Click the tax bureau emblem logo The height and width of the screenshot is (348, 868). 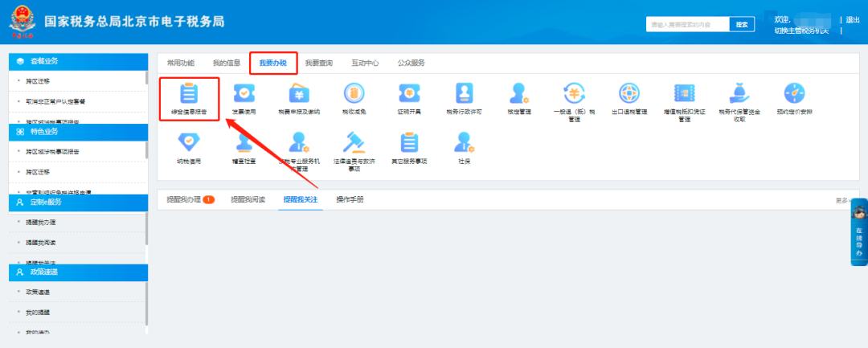23,22
